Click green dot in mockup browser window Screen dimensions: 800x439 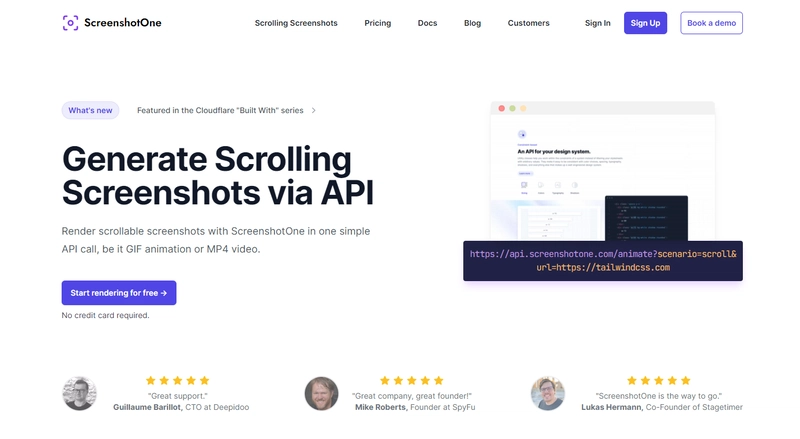[512, 108]
